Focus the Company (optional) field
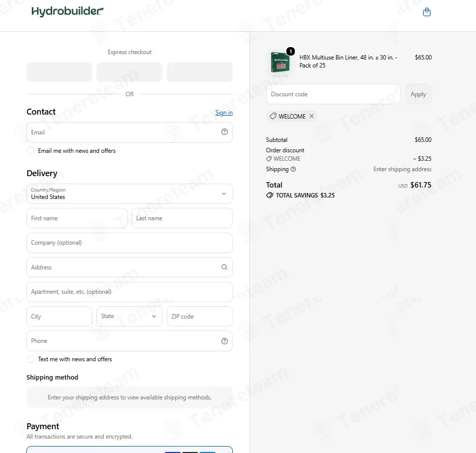Screen dimensions: 476x453 tap(130, 243)
